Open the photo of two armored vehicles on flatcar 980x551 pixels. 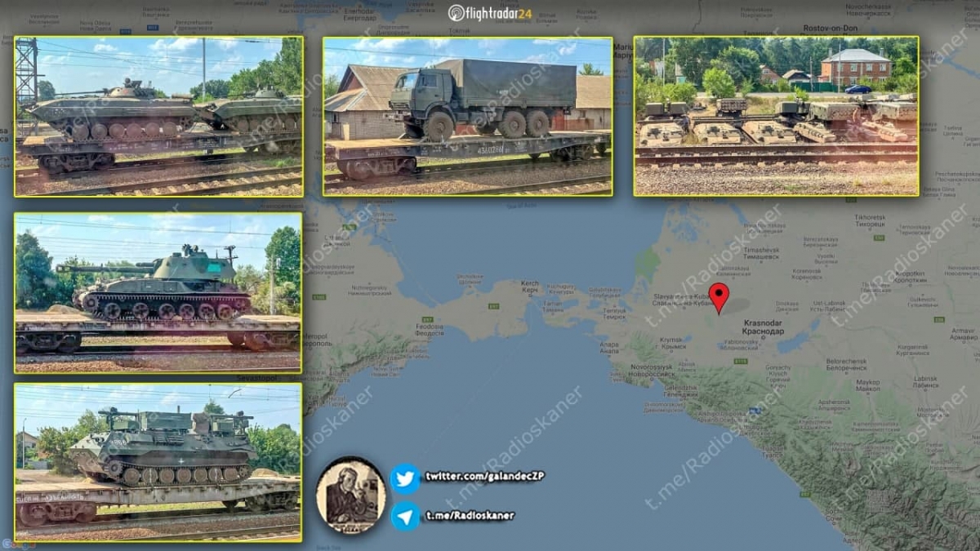point(158,116)
